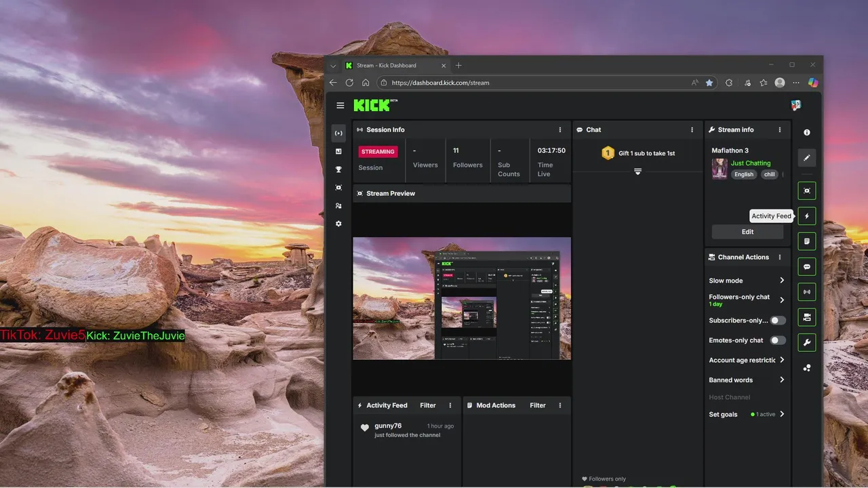Go back with the browser back arrow
Screen dimensions: 868x488
click(x=333, y=83)
